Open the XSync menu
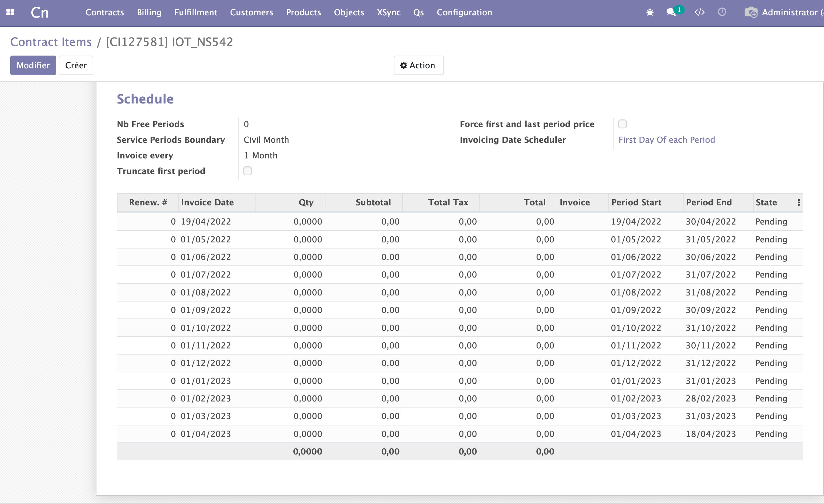This screenshot has width=824, height=504. point(388,12)
